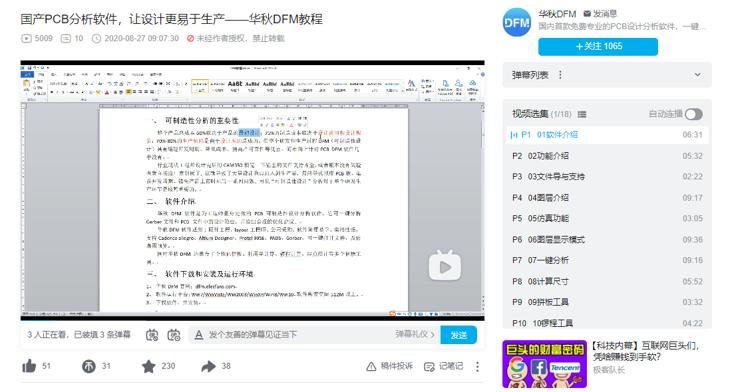Screen dimensions: 748x392
Task: Click the 发送 send button
Action: pos(458,335)
